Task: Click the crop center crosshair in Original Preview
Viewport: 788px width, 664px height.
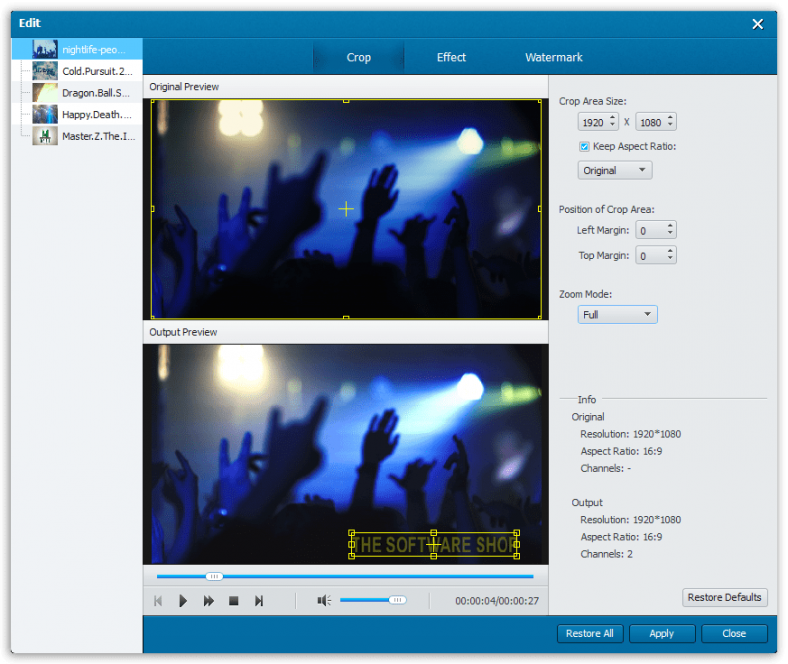Action: click(x=346, y=209)
